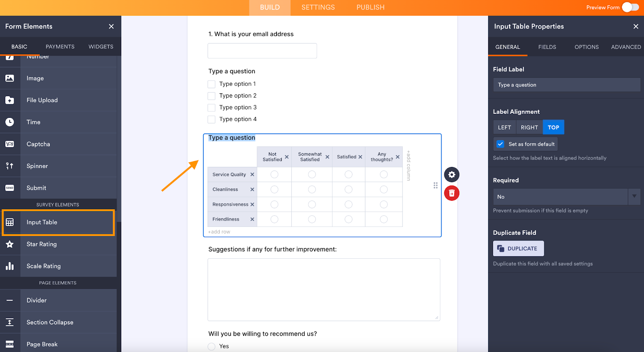Open the OPTIONS properties tab

pos(586,47)
